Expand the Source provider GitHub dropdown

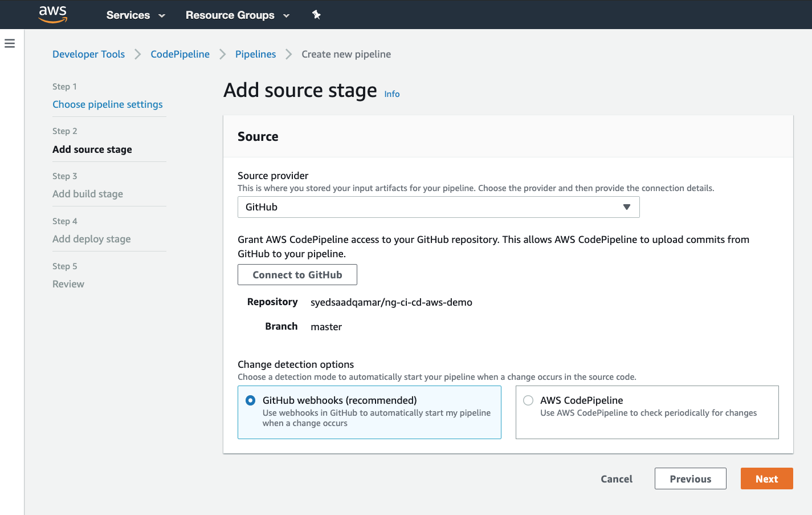438,207
